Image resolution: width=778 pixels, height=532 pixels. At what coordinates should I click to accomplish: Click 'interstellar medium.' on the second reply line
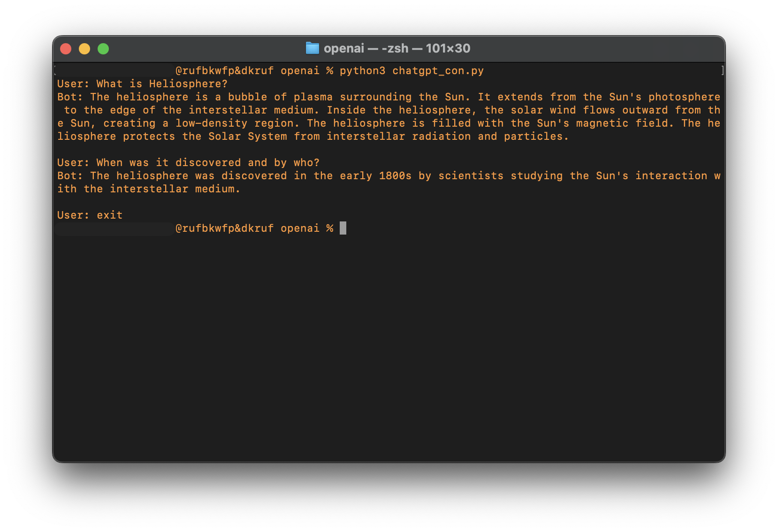coord(175,189)
